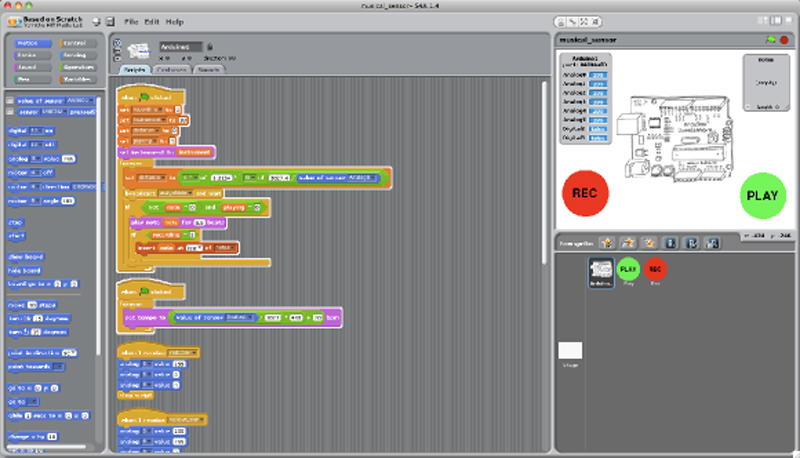
Task: Open 'point in direction' angle dropdown
Action: [x=74, y=353]
